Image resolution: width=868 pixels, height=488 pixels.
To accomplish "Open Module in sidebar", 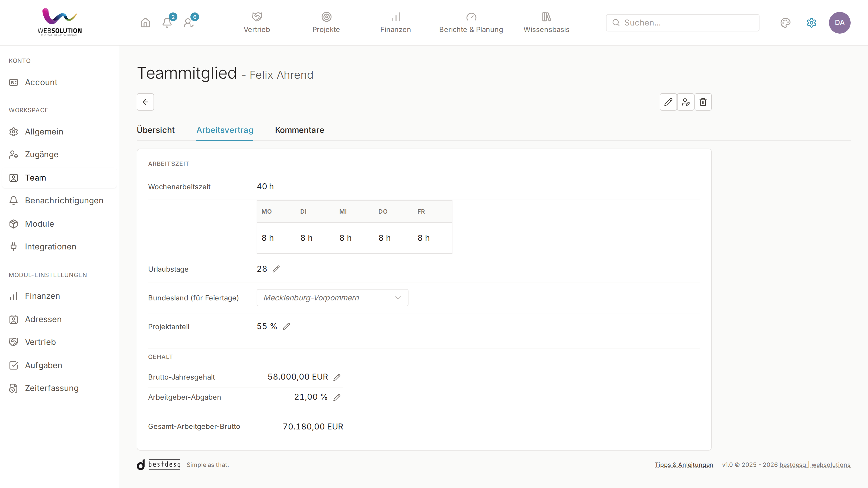I will pyautogui.click(x=59, y=224).
